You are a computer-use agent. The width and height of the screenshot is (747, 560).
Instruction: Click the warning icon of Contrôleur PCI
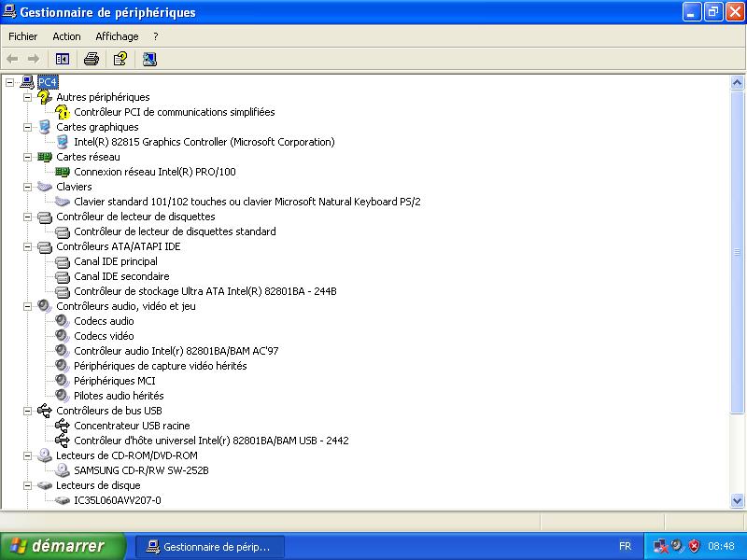[x=63, y=112]
